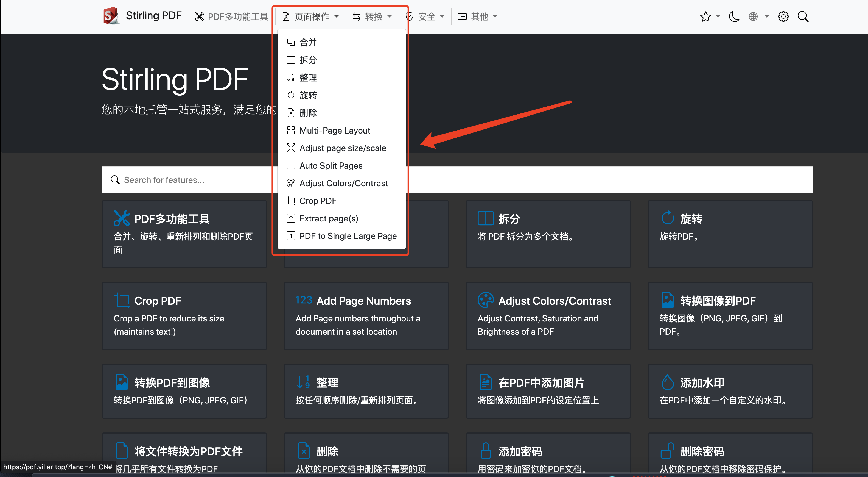
Task: Click the 转换PDF到图像 card icon
Action: point(121,382)
